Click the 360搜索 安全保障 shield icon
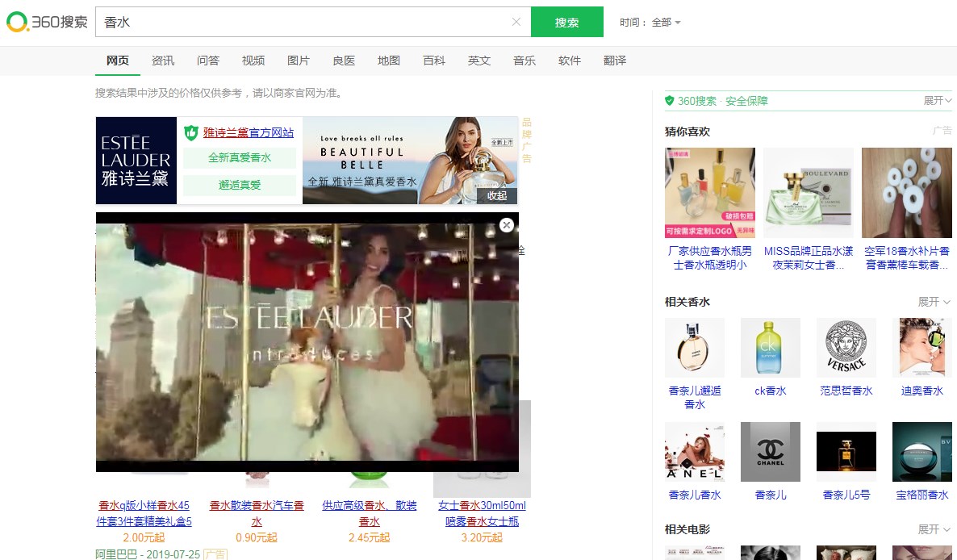957x560 pixels. tap(670, 101)
